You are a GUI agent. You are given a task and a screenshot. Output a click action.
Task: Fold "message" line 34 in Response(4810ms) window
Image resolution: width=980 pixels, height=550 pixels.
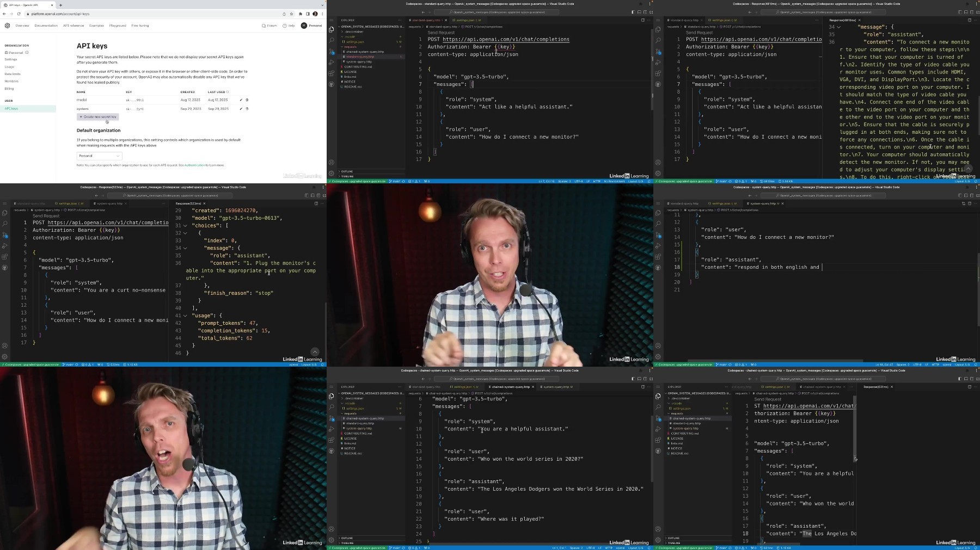tap(839, 27)
